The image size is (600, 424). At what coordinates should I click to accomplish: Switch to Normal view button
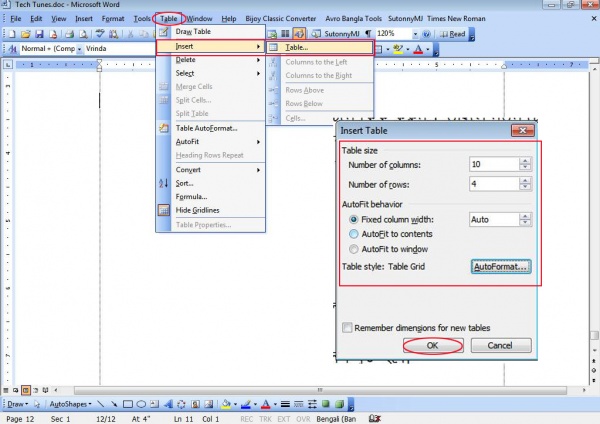coord(6,390)
